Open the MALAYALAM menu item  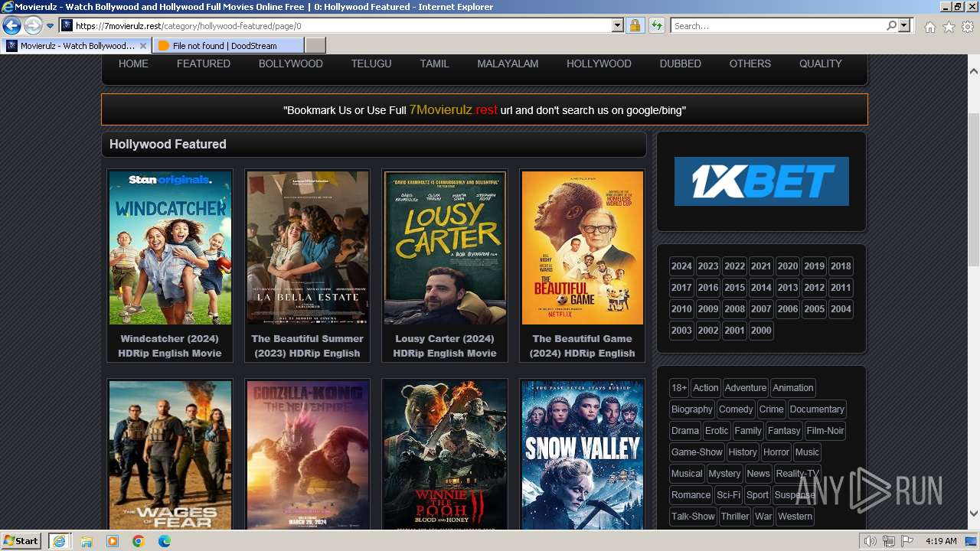pyautogui.click(x=508, y=64)
